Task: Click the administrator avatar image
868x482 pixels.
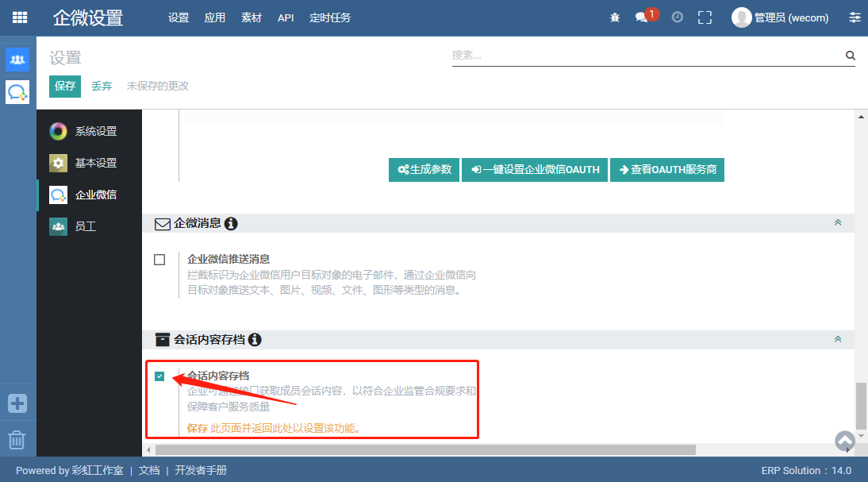Action: coord(741,17)
